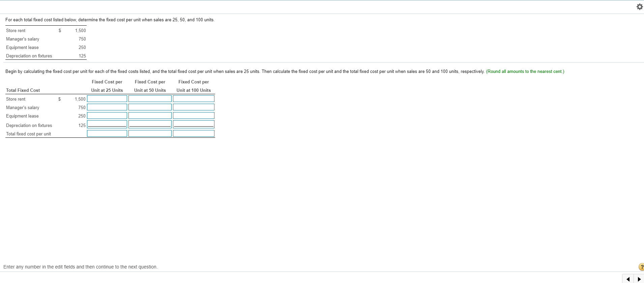The image size is (644, 283).
Task: Click the 'Enter any number in the edit fields' message
Action: pyautogui.click(x=80, y=267)
